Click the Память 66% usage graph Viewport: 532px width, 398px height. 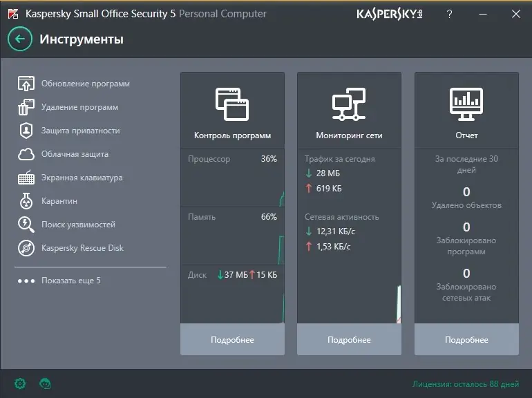[232, 244]
